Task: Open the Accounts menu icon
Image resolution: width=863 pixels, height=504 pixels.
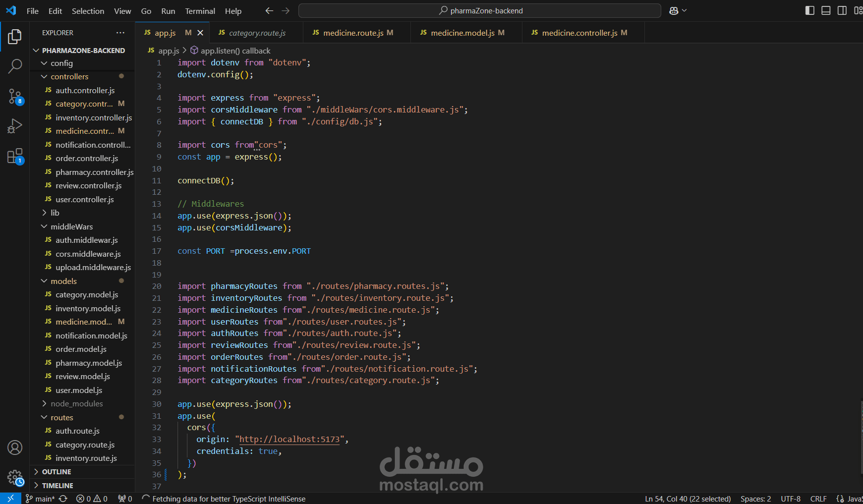Action: pos(15,448)
